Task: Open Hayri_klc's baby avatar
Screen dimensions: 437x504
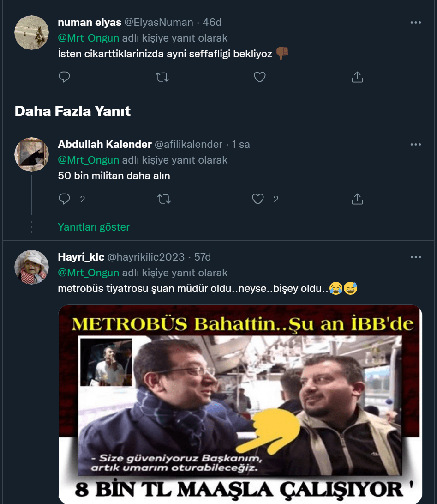Action: pos(32,267)
